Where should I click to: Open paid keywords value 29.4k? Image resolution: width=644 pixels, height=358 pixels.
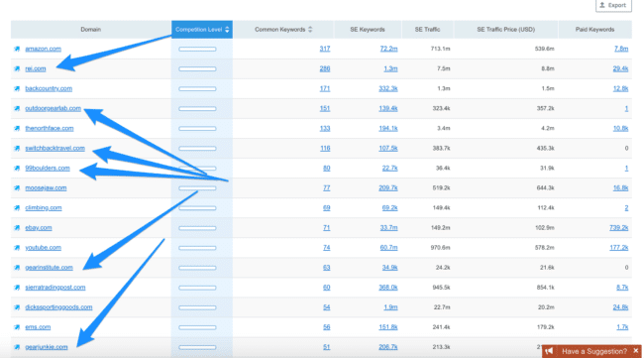click(x=620, y=68)
